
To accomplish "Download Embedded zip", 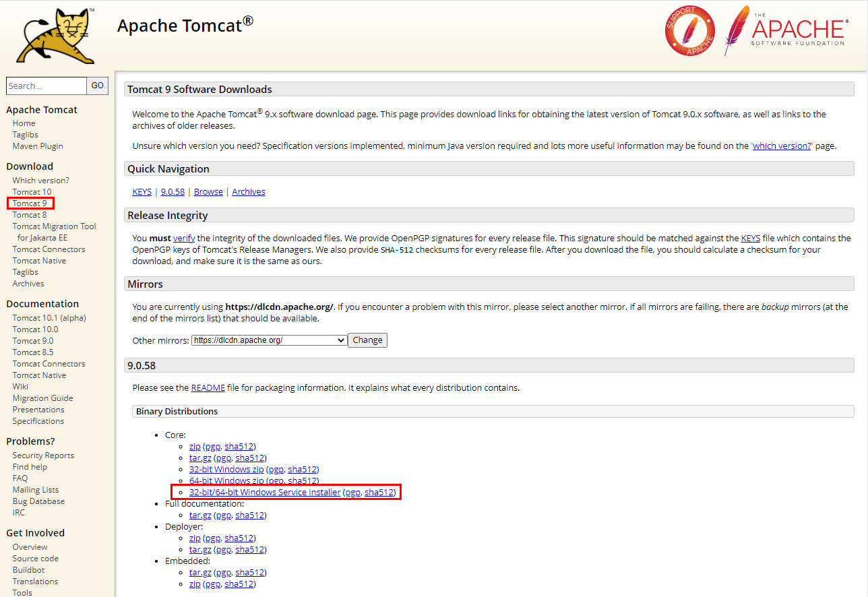I will coord(195,584).
